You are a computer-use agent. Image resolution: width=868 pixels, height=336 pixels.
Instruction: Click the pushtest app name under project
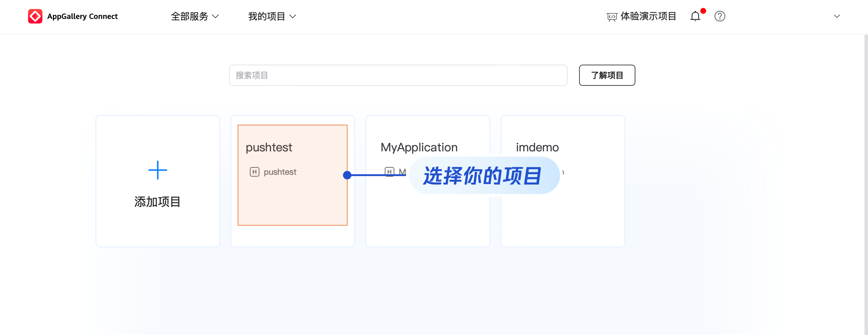(x=280, y=172)
